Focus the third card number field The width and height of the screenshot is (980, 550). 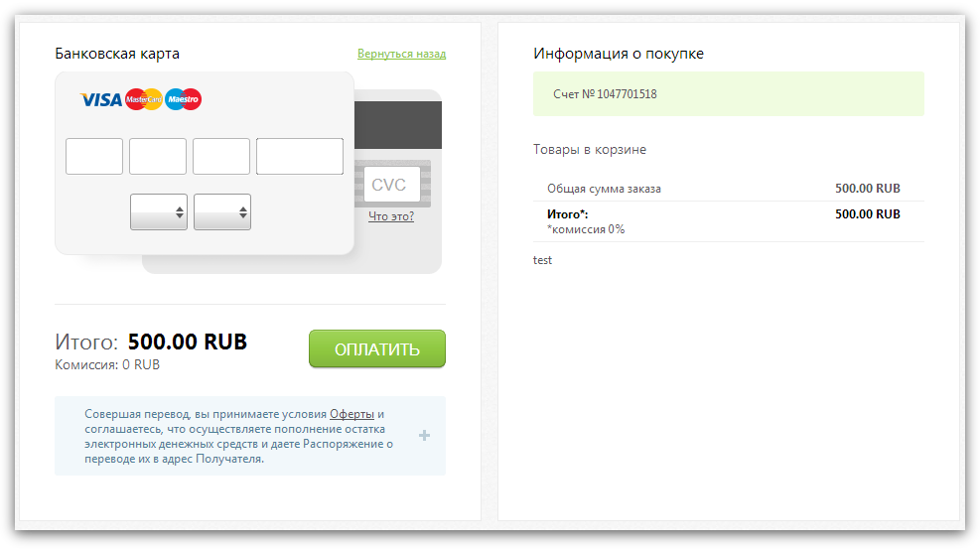[x=221, y=156]
